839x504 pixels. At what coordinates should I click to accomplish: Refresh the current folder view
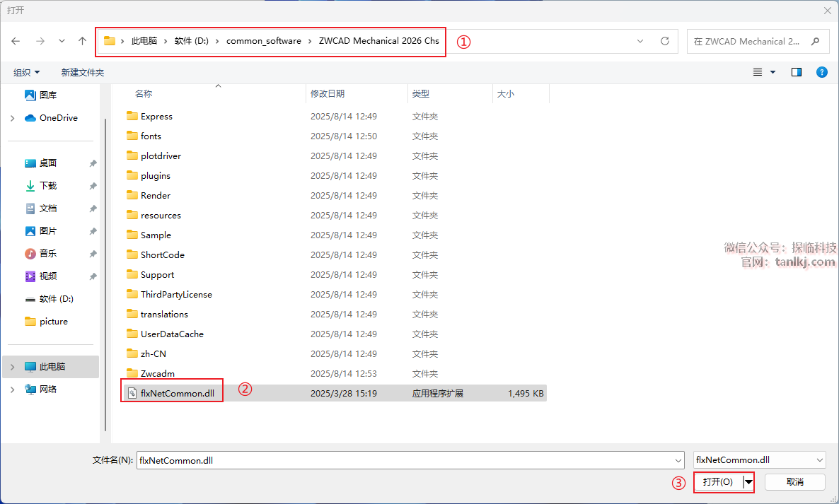(x=664, y=41)
